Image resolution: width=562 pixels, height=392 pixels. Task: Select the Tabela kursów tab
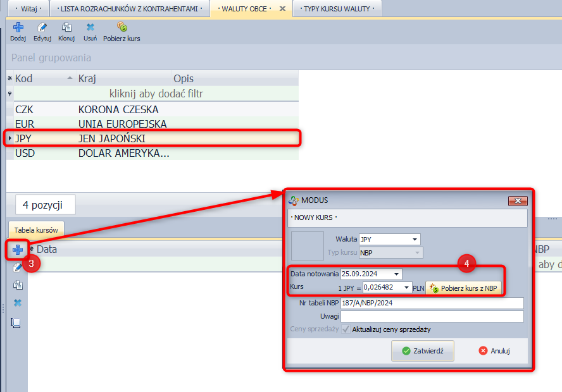pos(36,229)
